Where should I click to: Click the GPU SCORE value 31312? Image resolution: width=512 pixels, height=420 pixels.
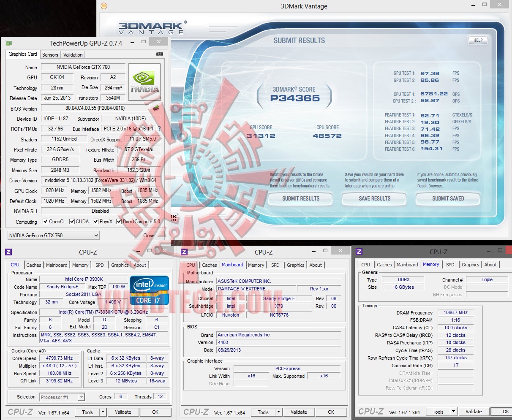coord(261,136)
